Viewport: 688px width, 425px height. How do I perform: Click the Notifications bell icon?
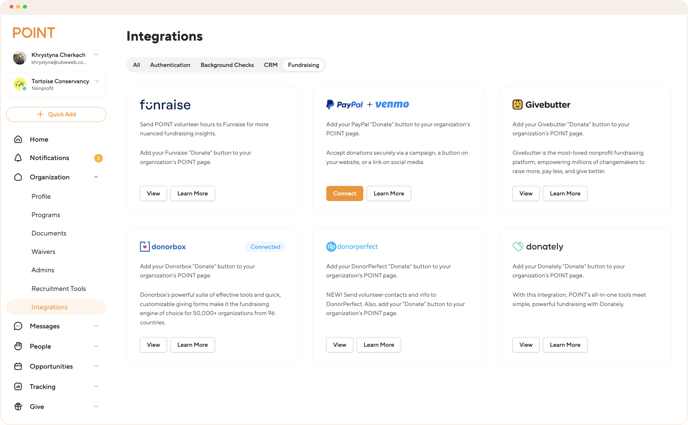[18, 157]
